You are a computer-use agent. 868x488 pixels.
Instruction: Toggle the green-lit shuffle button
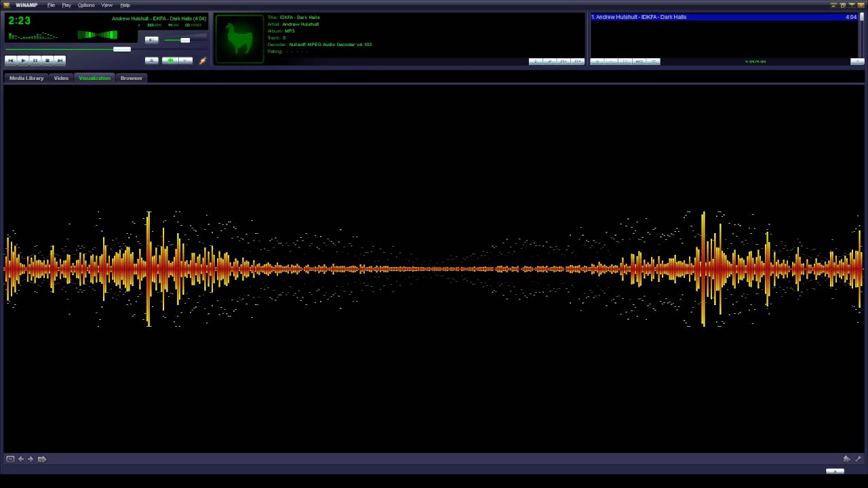170,60
